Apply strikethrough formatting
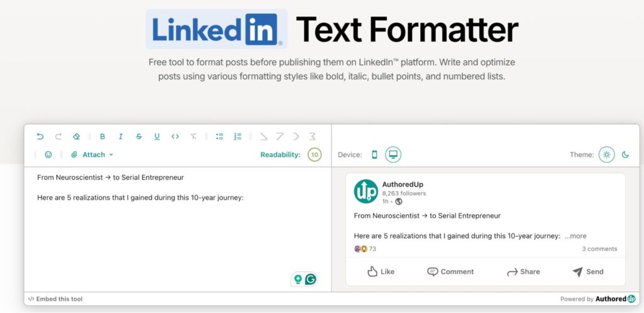 [139, 136]
